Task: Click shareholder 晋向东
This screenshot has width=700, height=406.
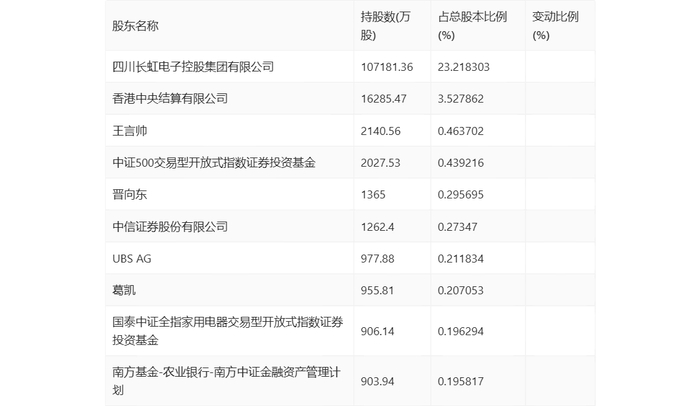Action: point(129,195)
